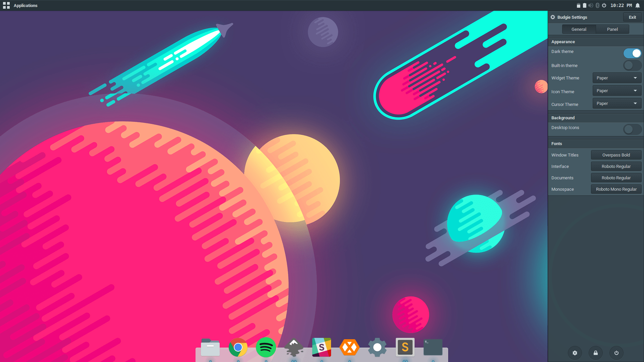The height and width of the screenshot is (362, 644).
Task: Switch to the Panel tab
Action: point(612,29)
